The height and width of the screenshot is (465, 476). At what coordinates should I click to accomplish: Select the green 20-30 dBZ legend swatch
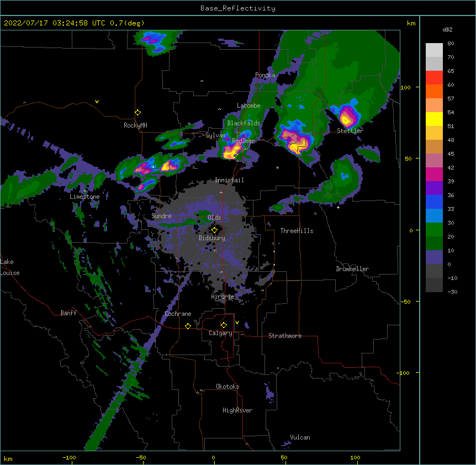434,230
